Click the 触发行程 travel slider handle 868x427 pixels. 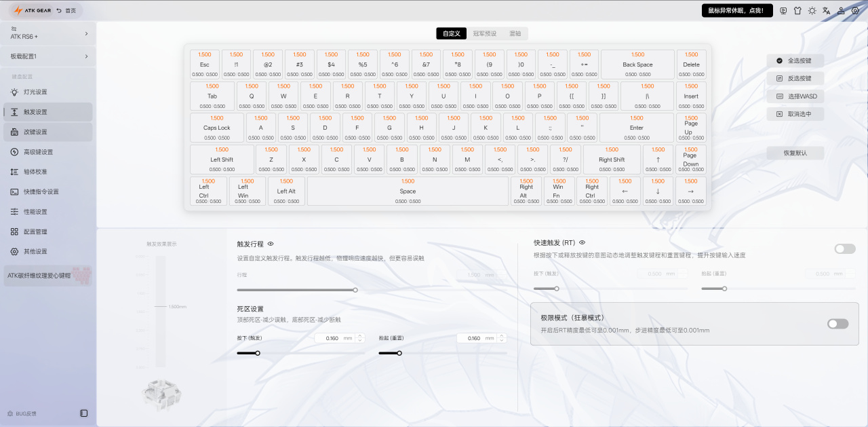click(355, 290)
